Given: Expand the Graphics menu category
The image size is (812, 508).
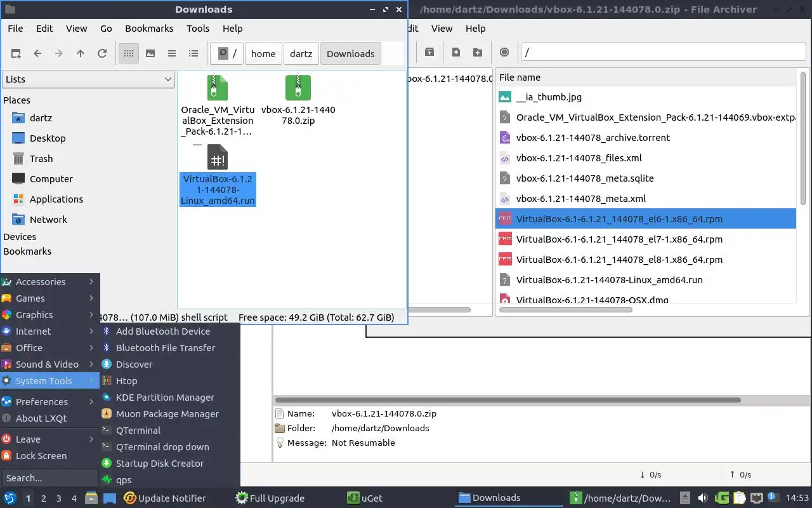Looking at the screenshot, I should 49,315.
